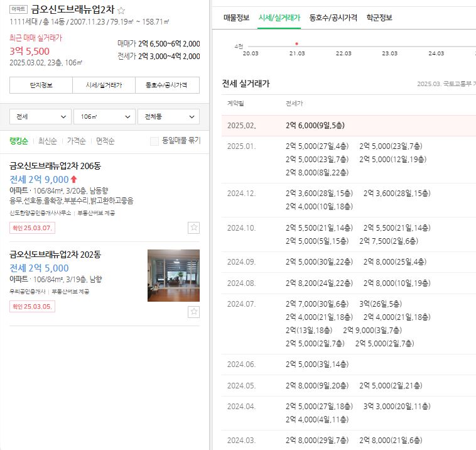Check the 동일매물 묶기 checkbox

tap(154, 141)
